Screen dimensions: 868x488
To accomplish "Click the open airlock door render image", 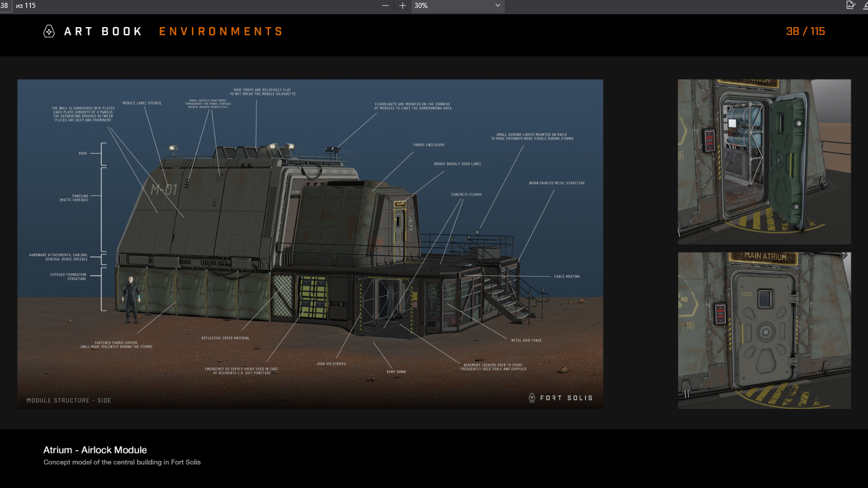I will click(764, 162).
